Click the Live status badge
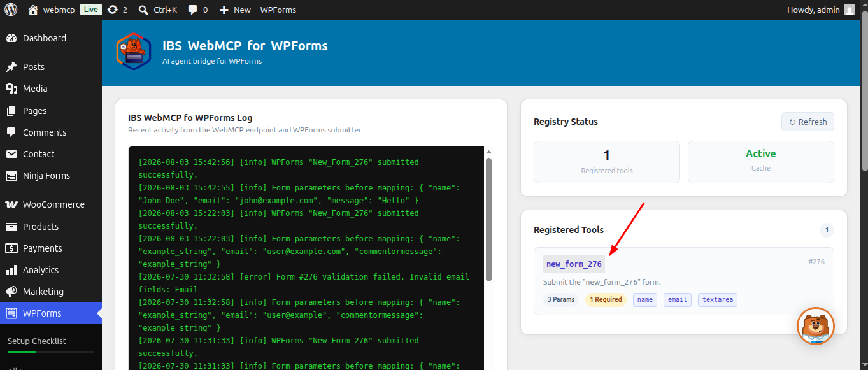 (90, 10)
